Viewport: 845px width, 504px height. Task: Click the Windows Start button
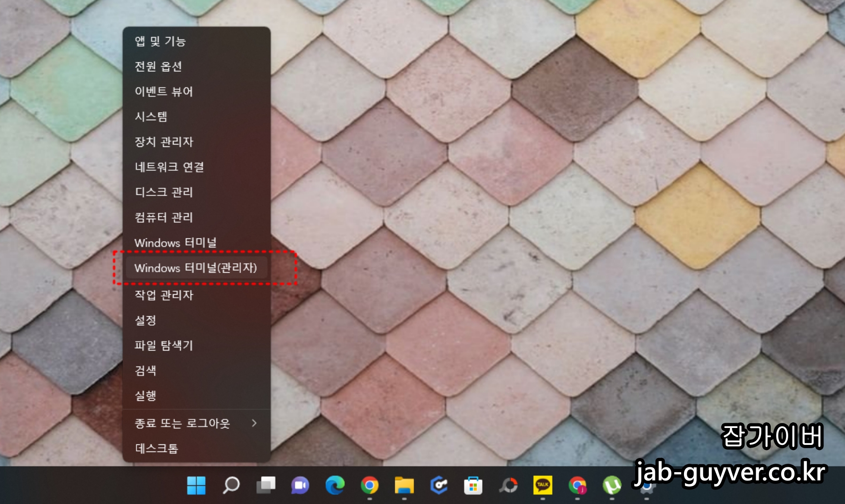(196, 485)
